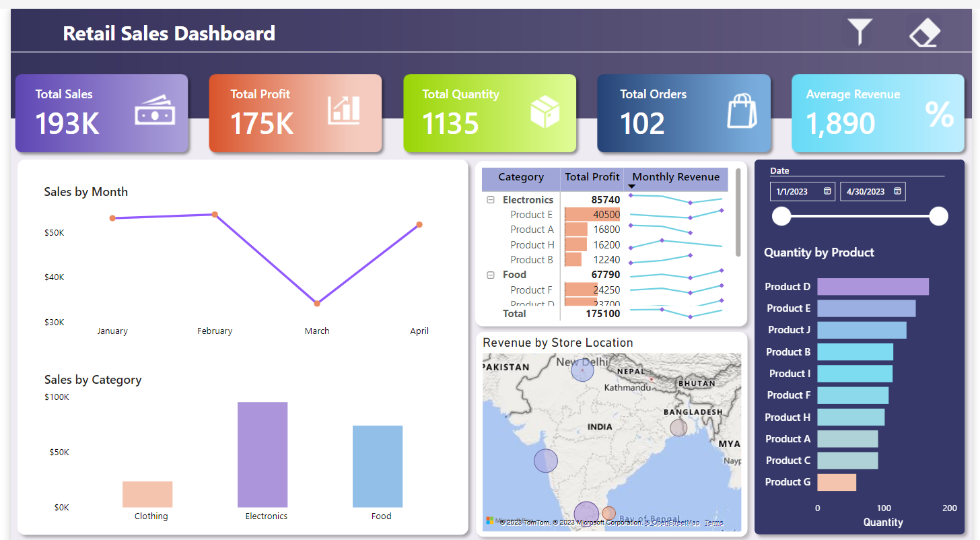
Task: Click the profit table vertical scrollbar
Action: (738, 212)
